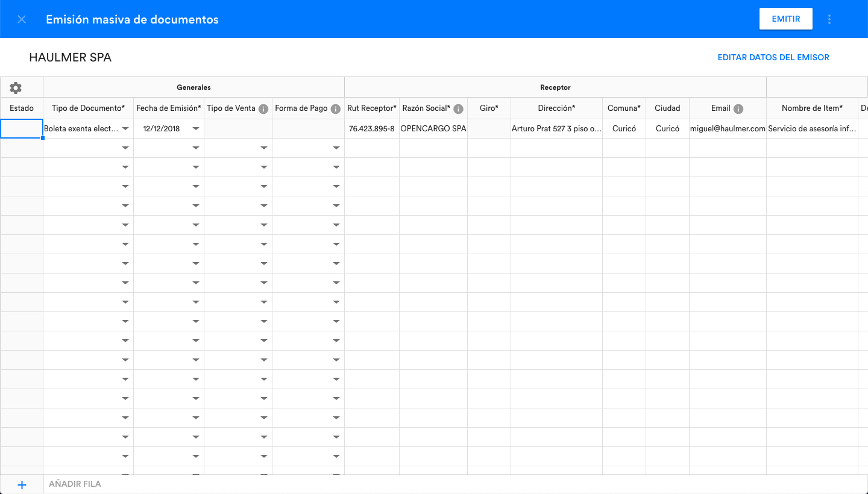Viewport: 868px width, 494px height.
Task: Open the three-dot more options menu
Action: (x=829, y=19)
